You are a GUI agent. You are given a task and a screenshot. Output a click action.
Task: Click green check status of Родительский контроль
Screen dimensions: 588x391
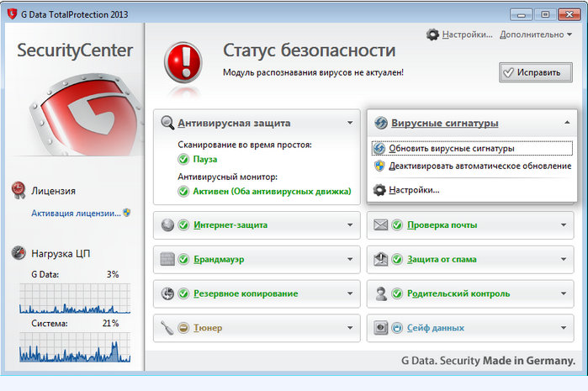pos(397,293)
